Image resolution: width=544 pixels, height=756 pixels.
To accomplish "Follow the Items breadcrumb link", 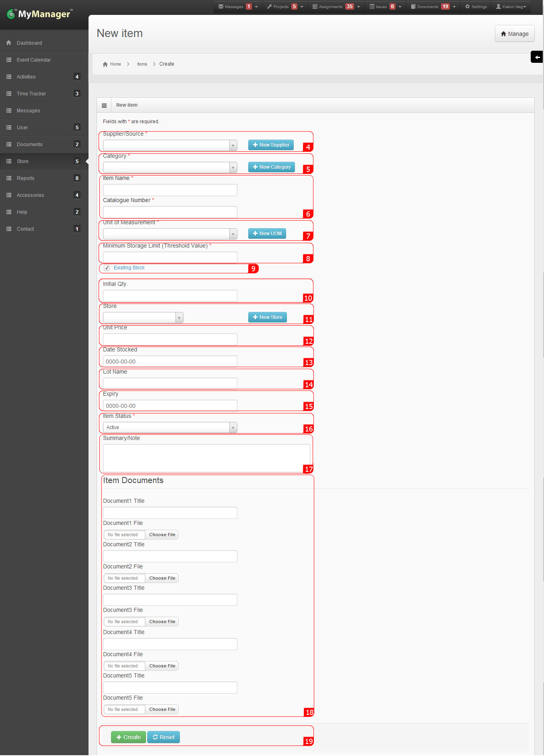I will [x=142, y=64].
